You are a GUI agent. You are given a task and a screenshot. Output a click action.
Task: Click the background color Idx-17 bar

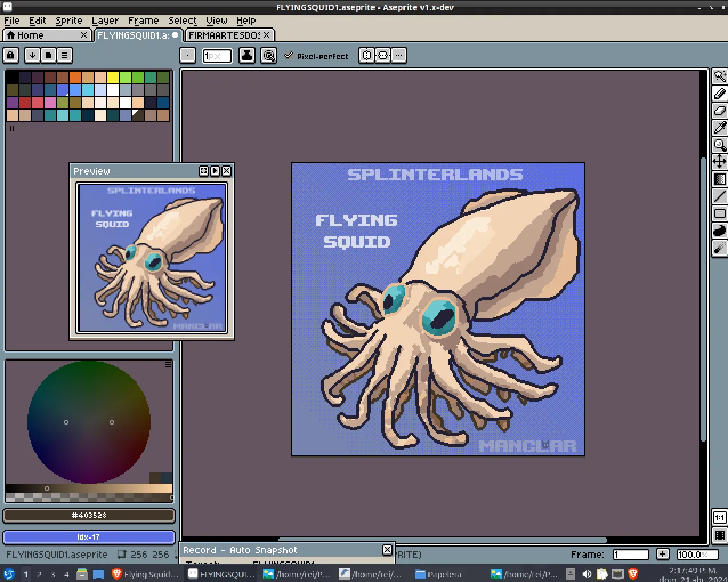click(x=89, y=537)
